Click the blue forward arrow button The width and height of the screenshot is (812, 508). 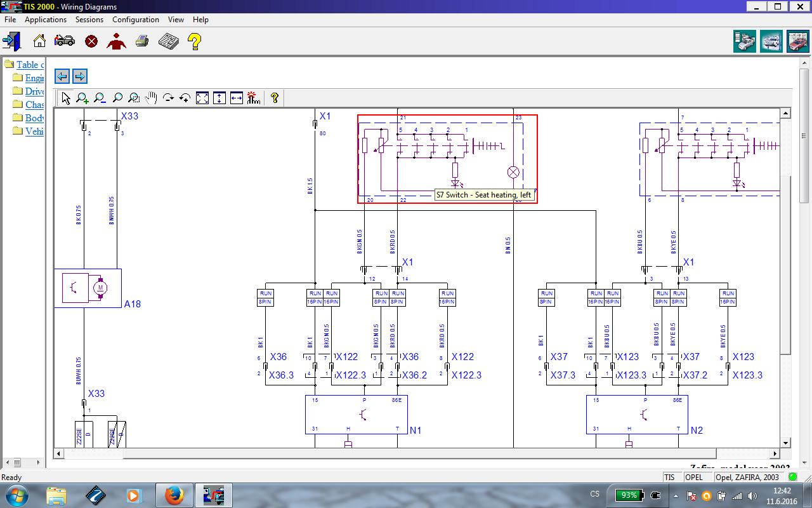tap(79, 76)
